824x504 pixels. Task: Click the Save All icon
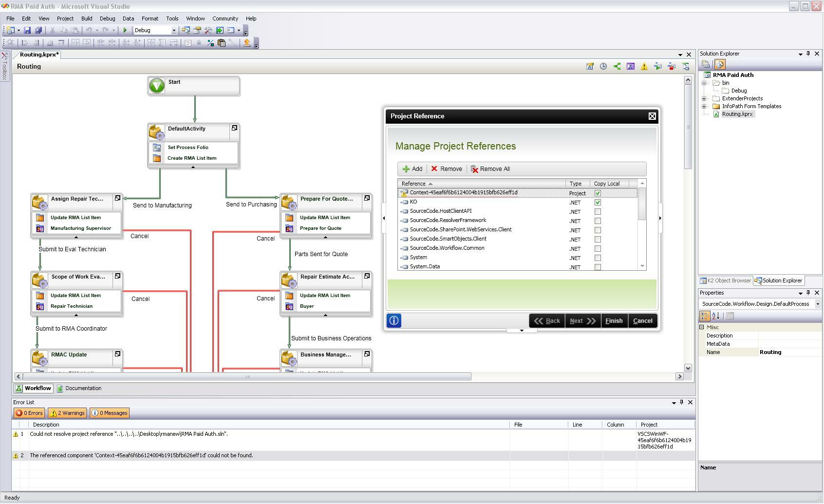(x=38, y=30)
